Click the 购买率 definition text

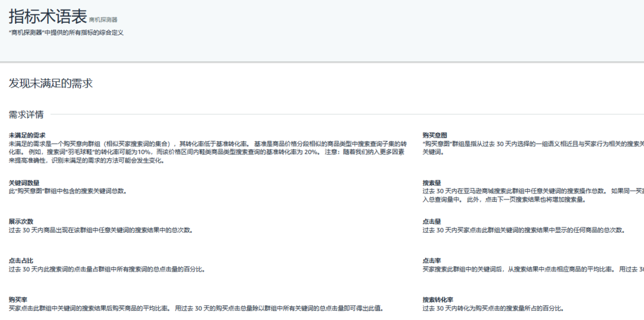point(196,309)
